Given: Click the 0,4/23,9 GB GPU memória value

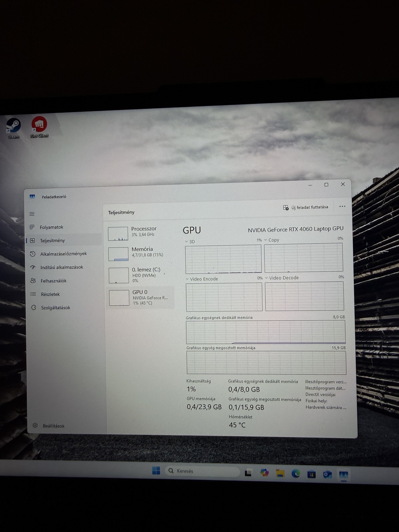Looking at the screenshot, I should (204, 407).
